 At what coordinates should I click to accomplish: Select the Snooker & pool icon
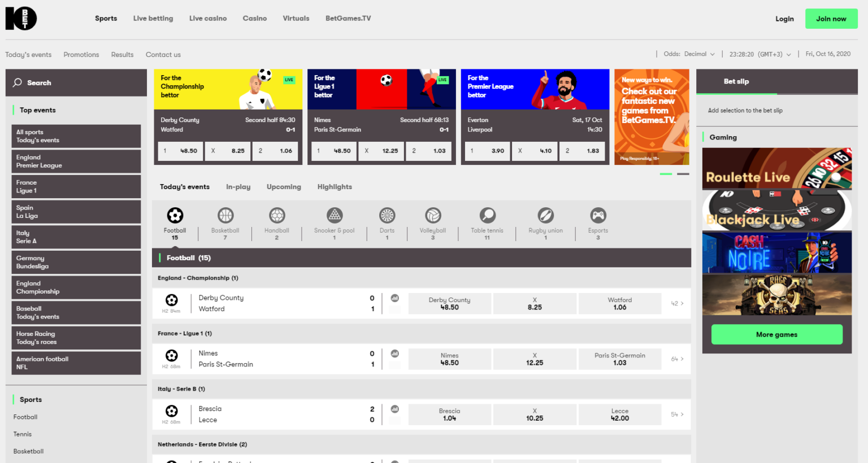335,215
